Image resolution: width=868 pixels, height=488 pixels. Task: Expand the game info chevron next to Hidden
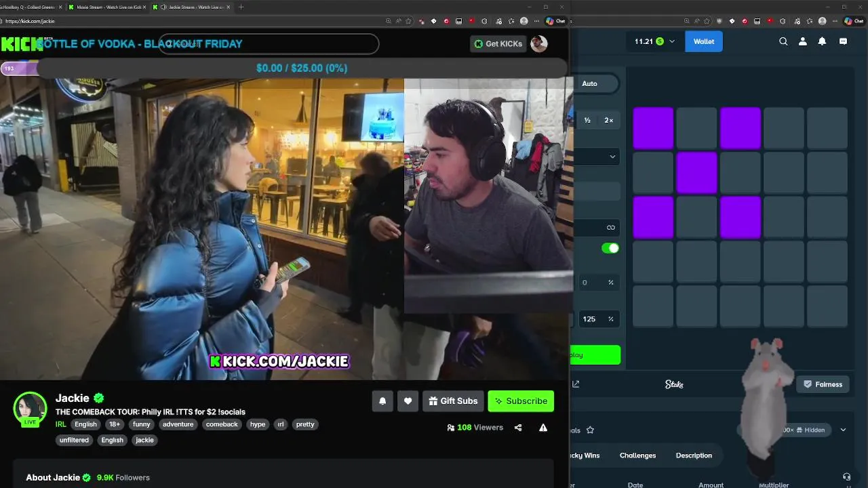[843, 430]
